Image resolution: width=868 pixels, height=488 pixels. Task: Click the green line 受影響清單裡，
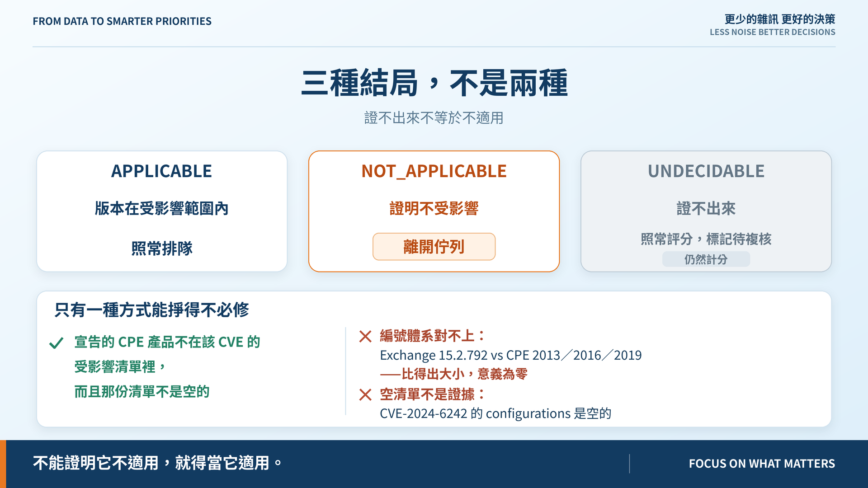(120, 366)
